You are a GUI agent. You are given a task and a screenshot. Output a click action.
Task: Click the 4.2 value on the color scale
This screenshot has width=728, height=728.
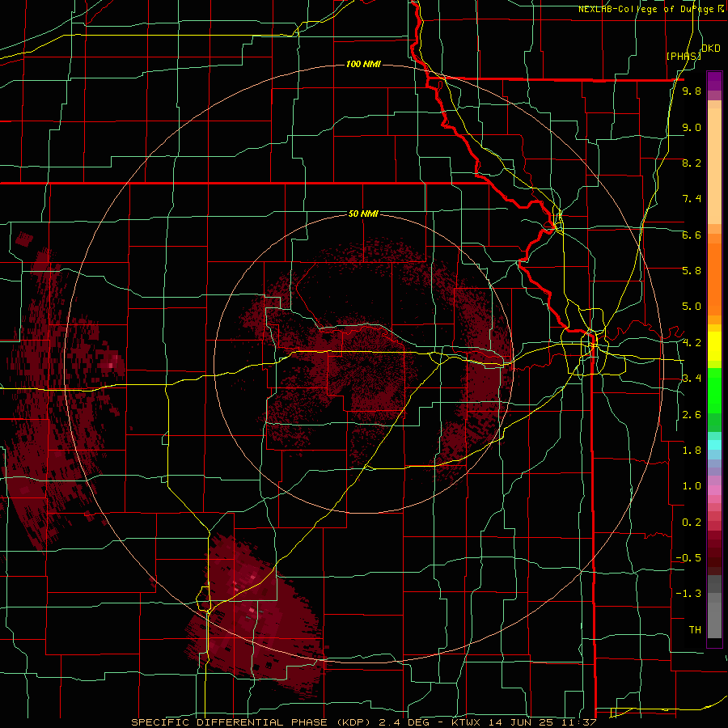[692, 343]
